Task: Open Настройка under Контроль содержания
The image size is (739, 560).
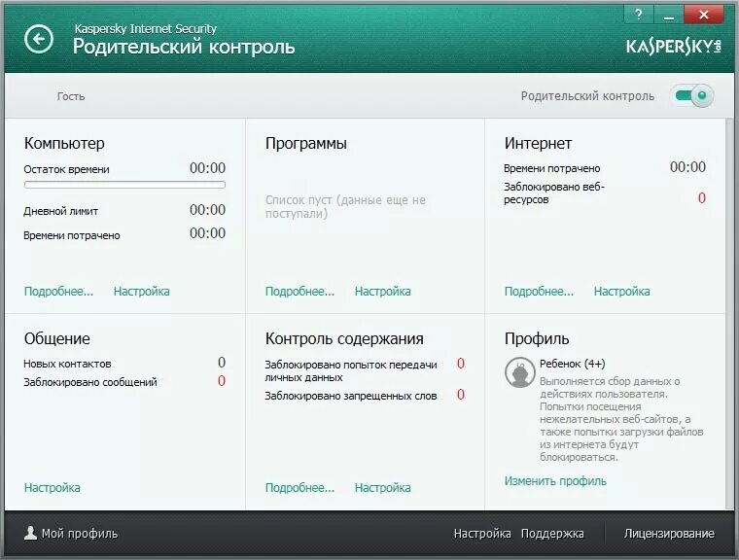Action: (x=383, y=487)
